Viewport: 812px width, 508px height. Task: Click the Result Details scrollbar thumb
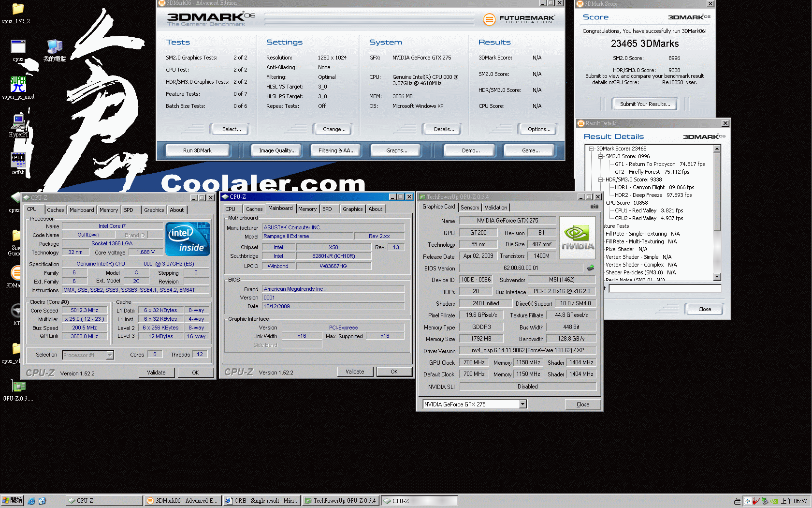(x=717, y=192)
